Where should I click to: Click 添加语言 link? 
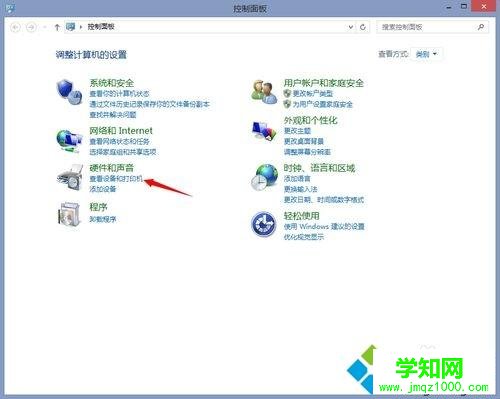[297, 179]
